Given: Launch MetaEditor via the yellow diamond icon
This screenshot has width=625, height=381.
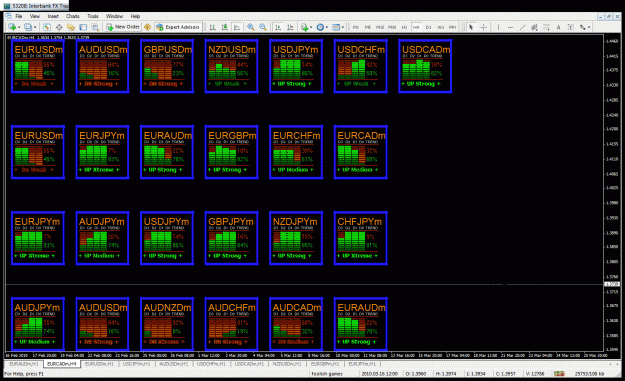Looking at the screenshot, I should tap(147, 27).
